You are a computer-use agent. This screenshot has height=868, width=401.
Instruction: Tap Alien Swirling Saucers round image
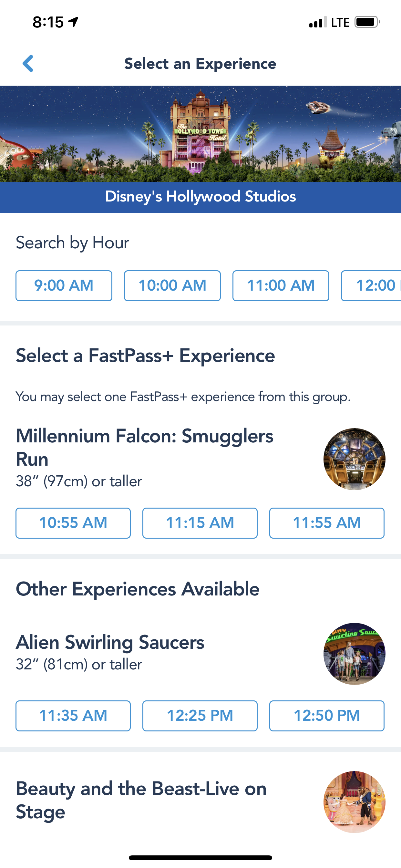[354, 653]
